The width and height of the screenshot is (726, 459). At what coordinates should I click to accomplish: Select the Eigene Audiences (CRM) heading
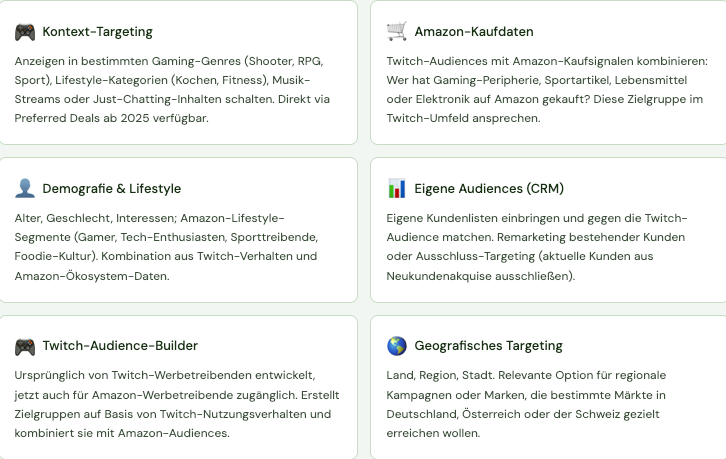(489, 189)
